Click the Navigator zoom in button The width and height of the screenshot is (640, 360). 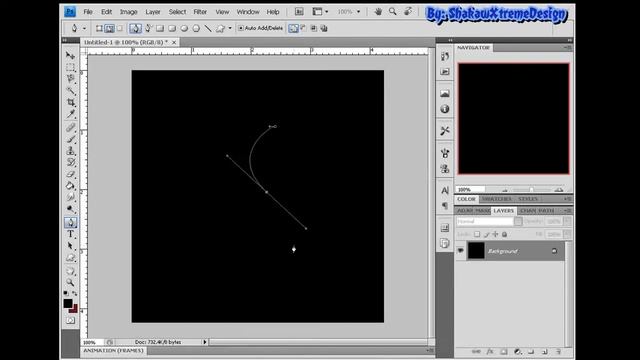click(x=559, y=189)
